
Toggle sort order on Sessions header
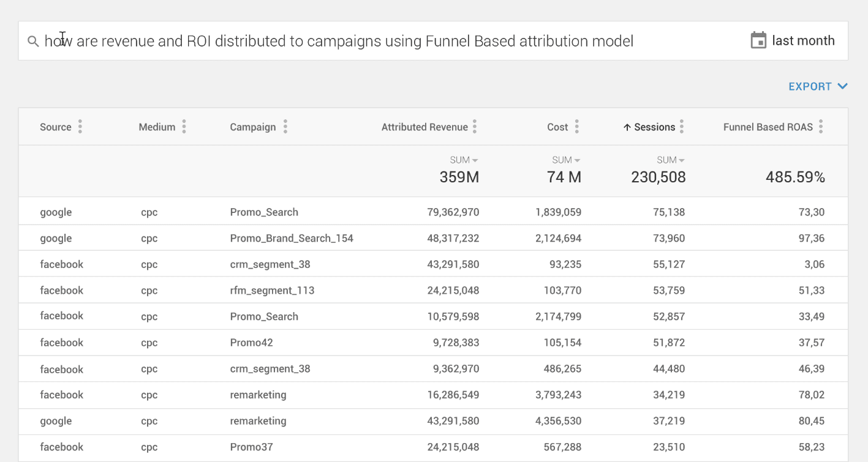(649, 127)
